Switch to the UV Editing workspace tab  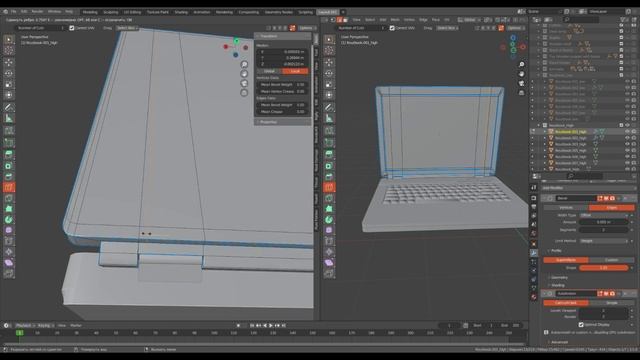click(x=132, y=12)
